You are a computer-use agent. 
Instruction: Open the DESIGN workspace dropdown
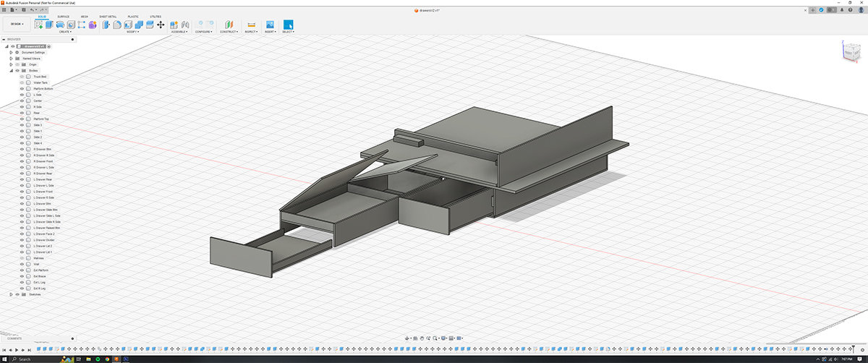17,24
